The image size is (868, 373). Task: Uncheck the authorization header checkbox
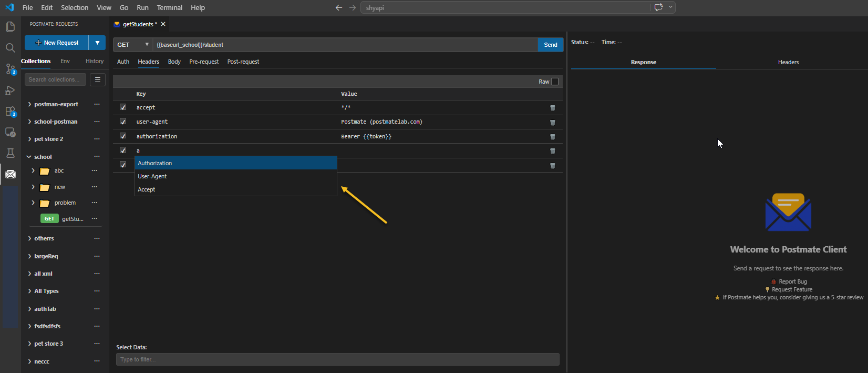(x=123, y=136)
